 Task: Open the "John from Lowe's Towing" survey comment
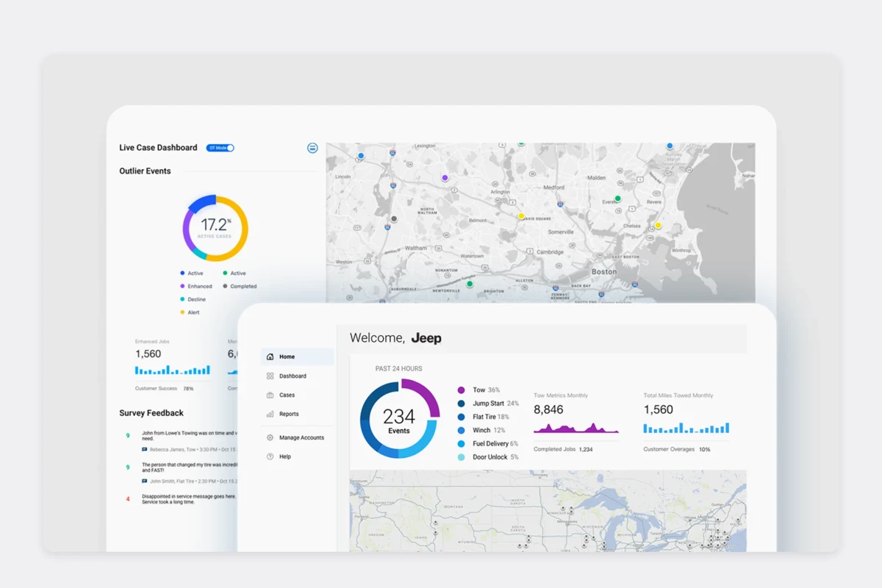(x=189, y=437)
